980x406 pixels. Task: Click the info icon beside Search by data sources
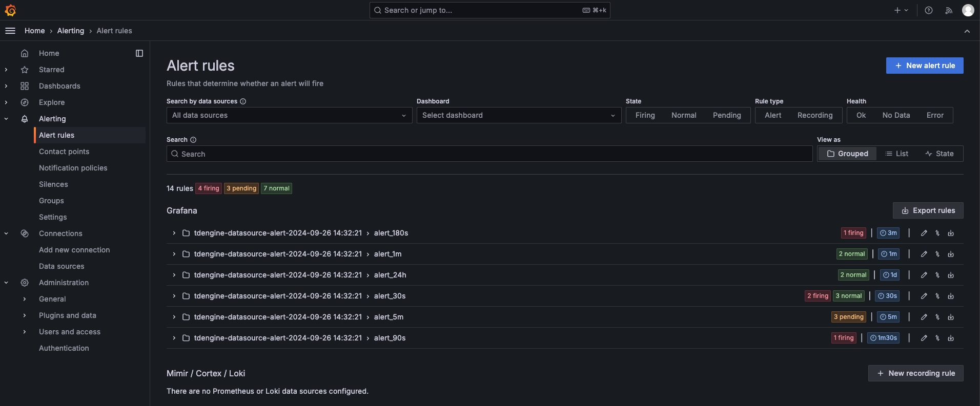tap(243, 101)
